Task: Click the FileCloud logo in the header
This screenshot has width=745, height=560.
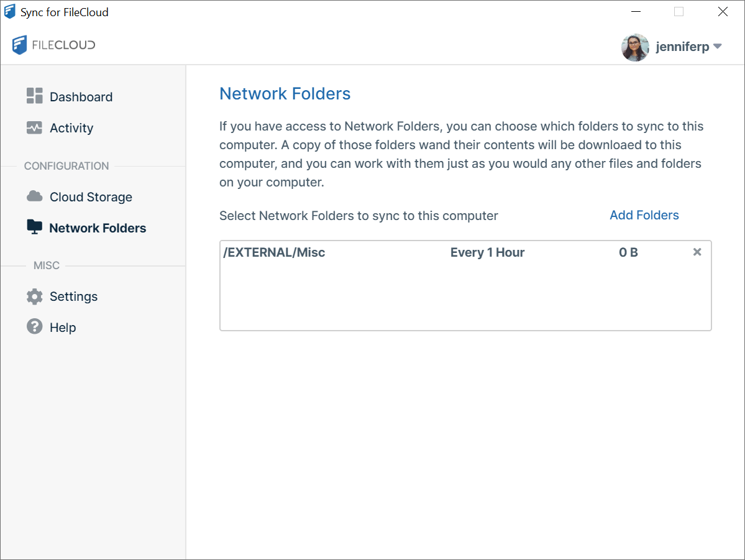Action: pos(53,45)
